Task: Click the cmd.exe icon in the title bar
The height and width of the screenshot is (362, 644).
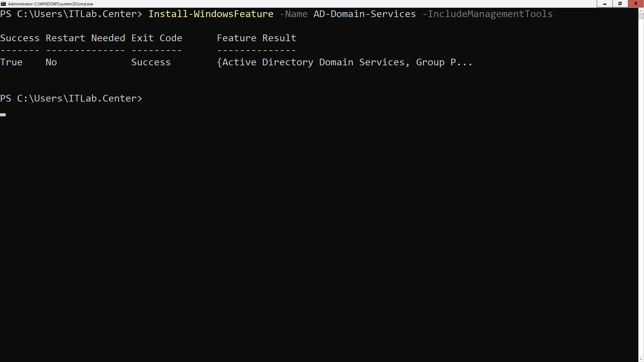Action: [3, 4]
